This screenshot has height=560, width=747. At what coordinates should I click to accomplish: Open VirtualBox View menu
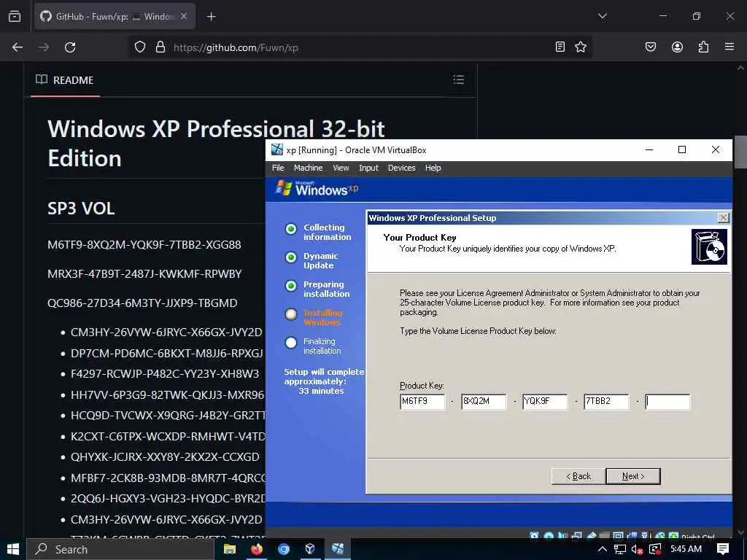341,168
